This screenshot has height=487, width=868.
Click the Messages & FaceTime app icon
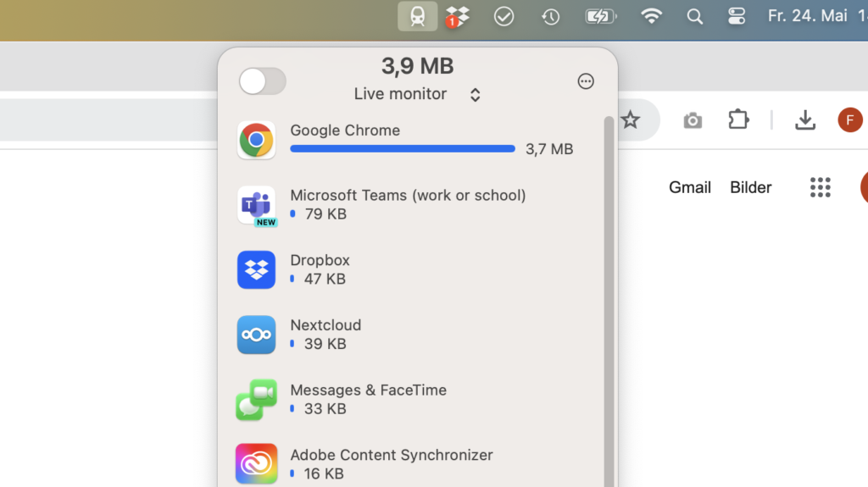(256, 400)
